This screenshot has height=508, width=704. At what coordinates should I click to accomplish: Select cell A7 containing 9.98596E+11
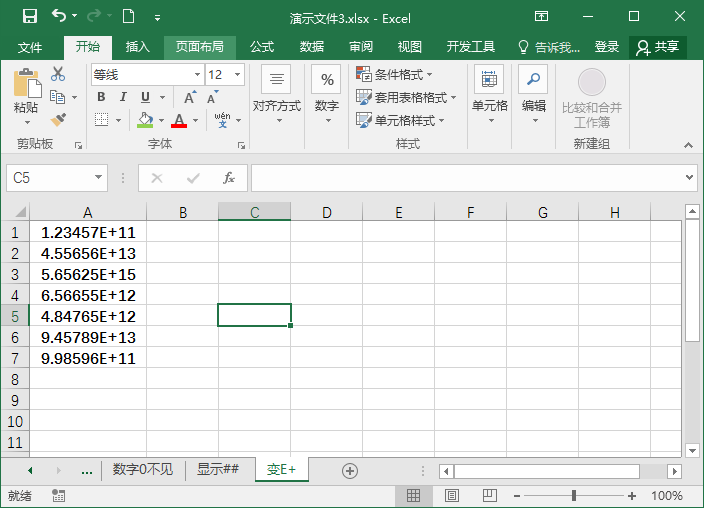point(88,358)
